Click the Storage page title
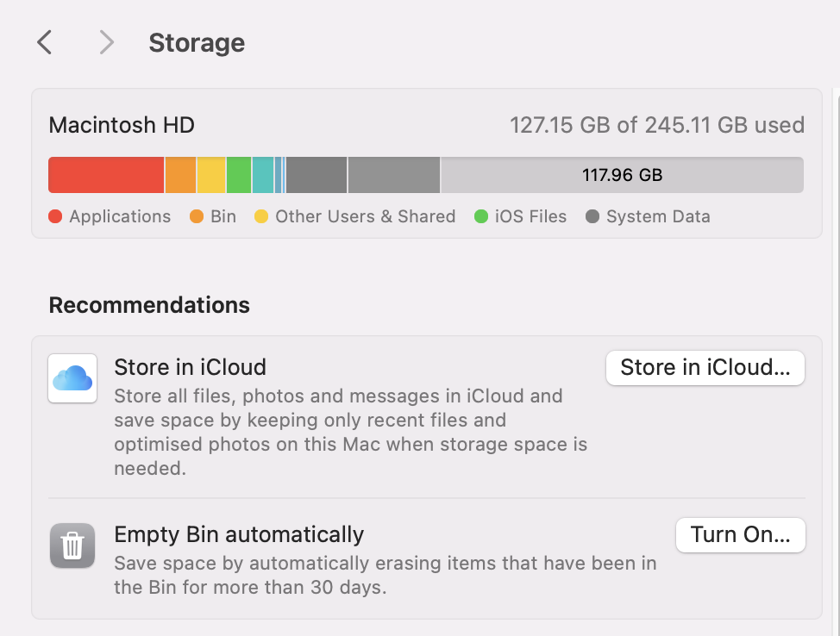 point(196,42)
